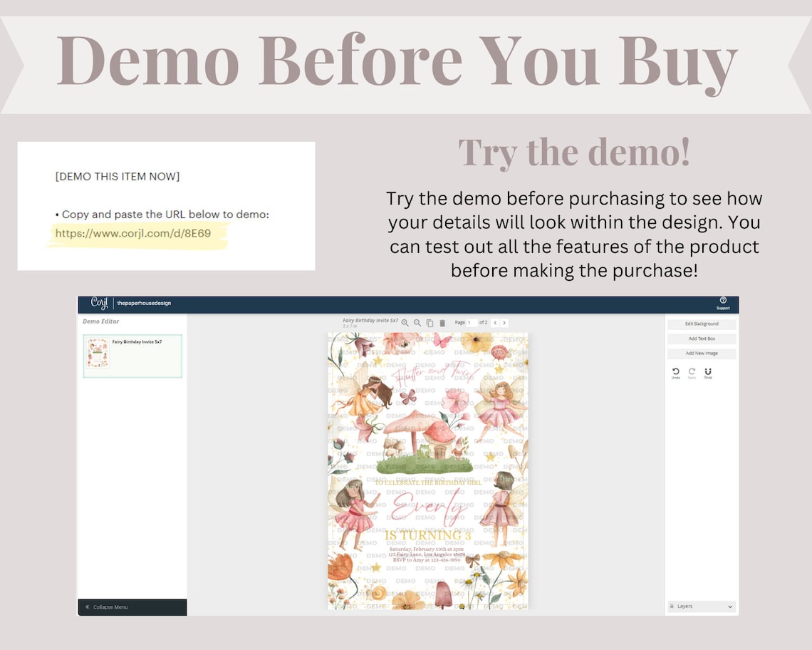Select the name text 'Everly' on invite
Screen dimensions: 812x650
click(428, 507)
